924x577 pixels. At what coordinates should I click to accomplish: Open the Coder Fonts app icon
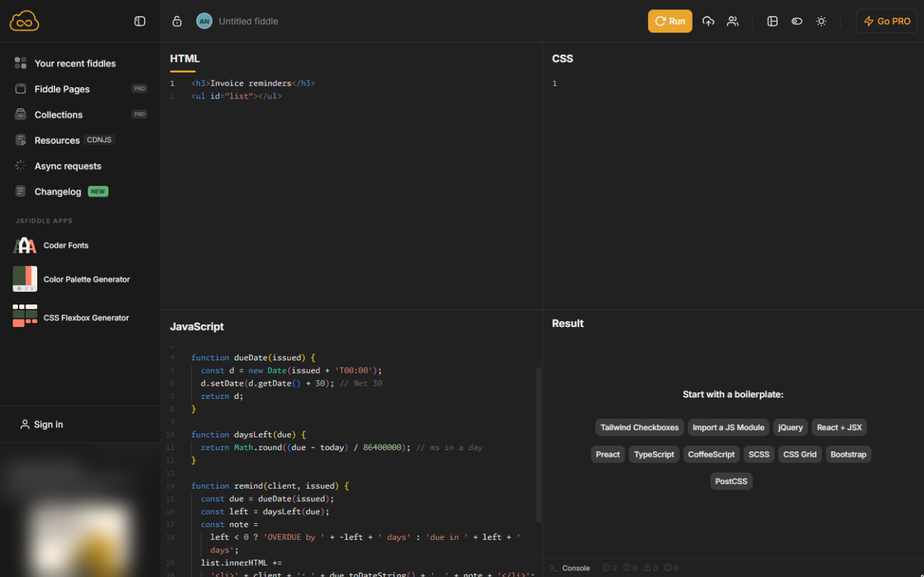[25, 245]
